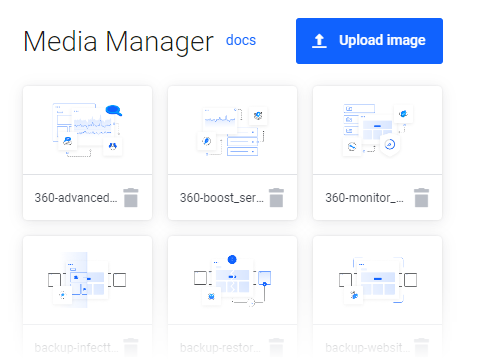Delete the 360-boost_ser image

[276, 198]
